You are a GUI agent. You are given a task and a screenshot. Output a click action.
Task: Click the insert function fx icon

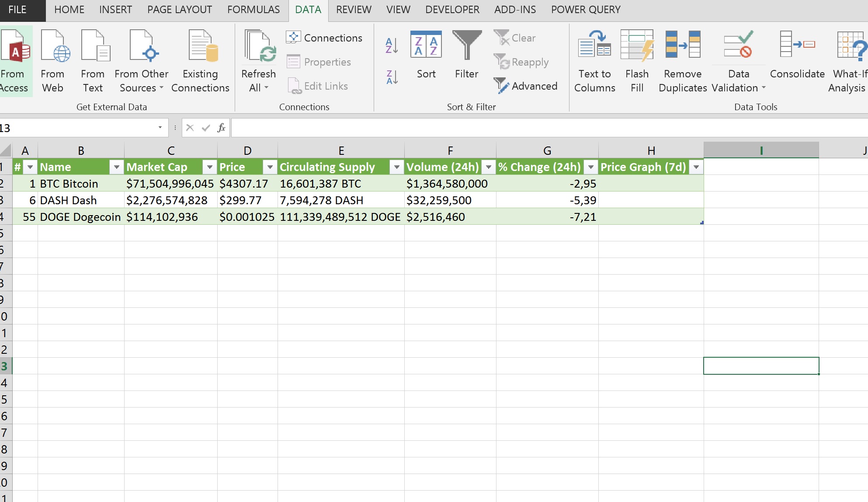(x=221, y=128)
